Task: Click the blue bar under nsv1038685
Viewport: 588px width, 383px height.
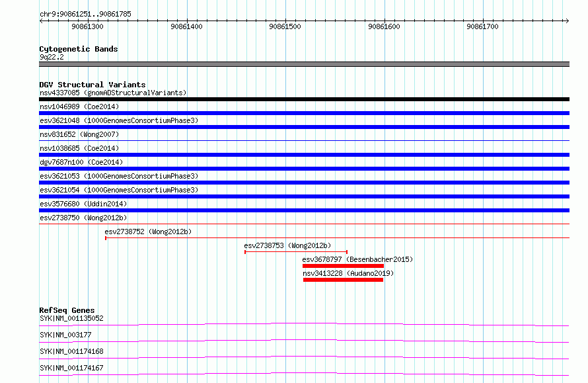Action: (304, 155)
